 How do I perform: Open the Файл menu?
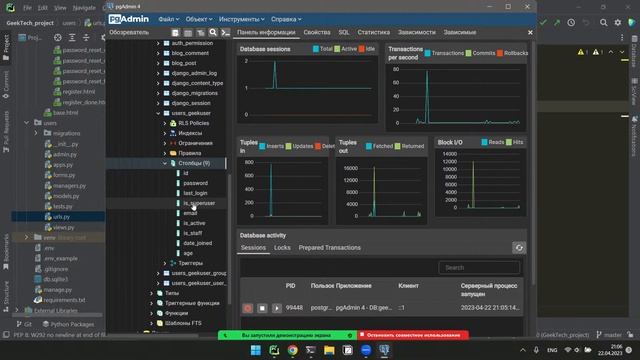tap(169, 19)
